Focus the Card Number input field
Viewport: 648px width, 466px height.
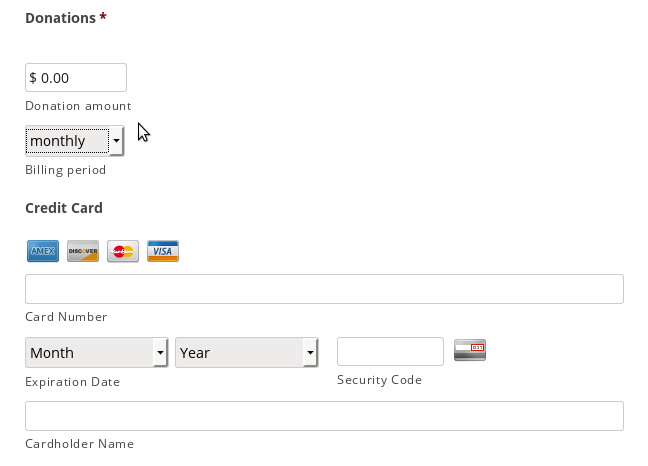point(324,289)
